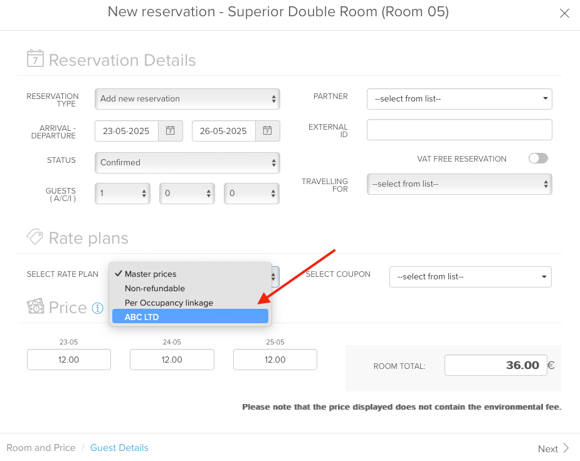Click the Next arrow chevron
This screenshot has height=461, width=580.
coord(566,448)
